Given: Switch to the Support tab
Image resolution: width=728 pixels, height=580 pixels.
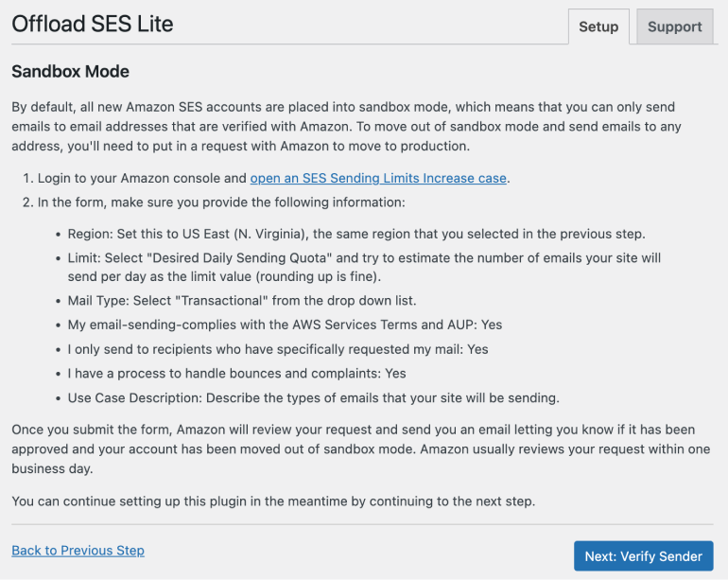Looking at the screenshot, I should (675, 26).
